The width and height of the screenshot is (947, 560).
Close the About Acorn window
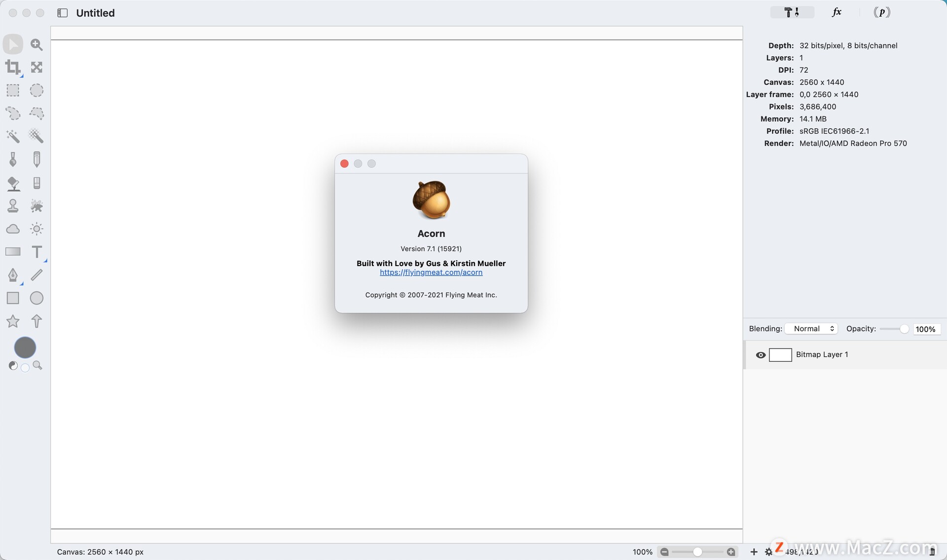345,164
